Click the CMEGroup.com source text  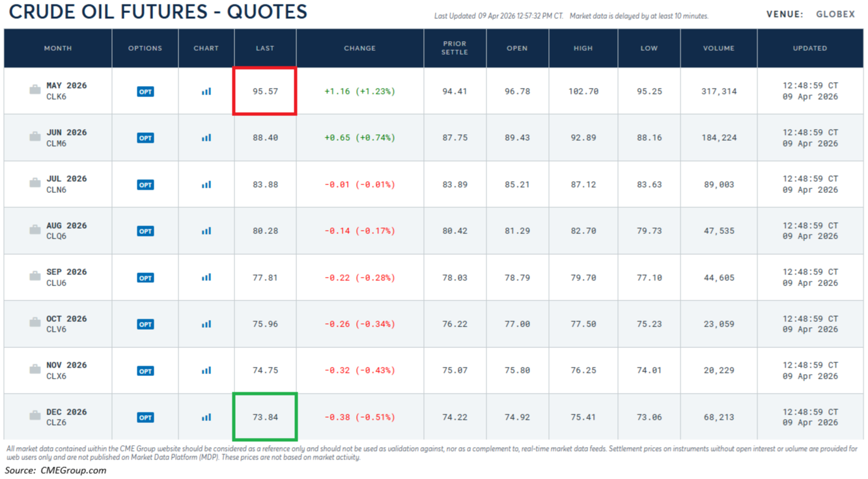point(73,470)
